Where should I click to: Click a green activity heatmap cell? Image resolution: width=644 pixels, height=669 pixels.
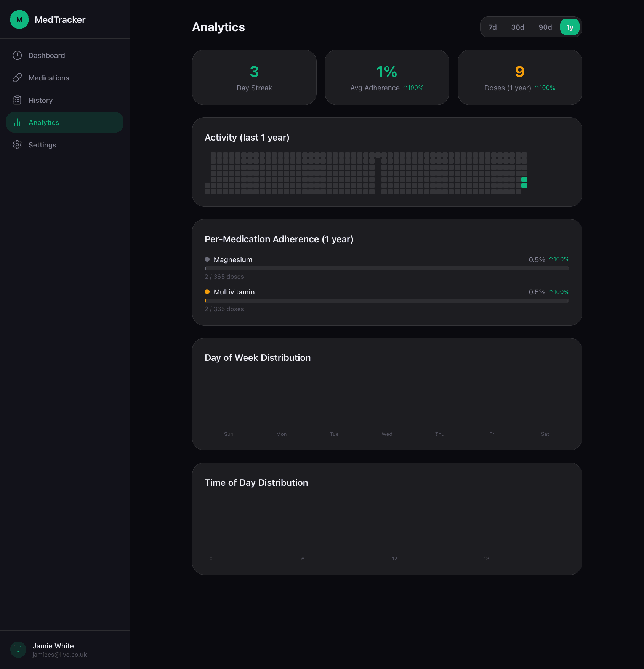524,179
